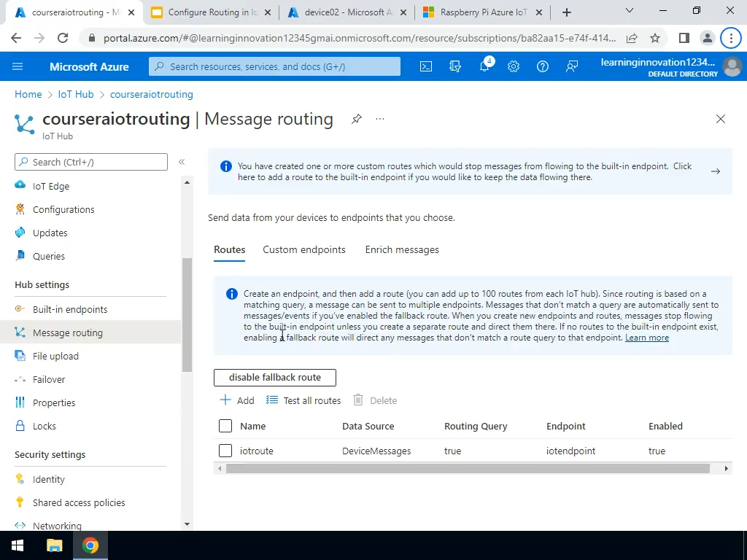Open the Learn more link
The height and width of the screenshot is (560, 747).
(x=647, y=338)
